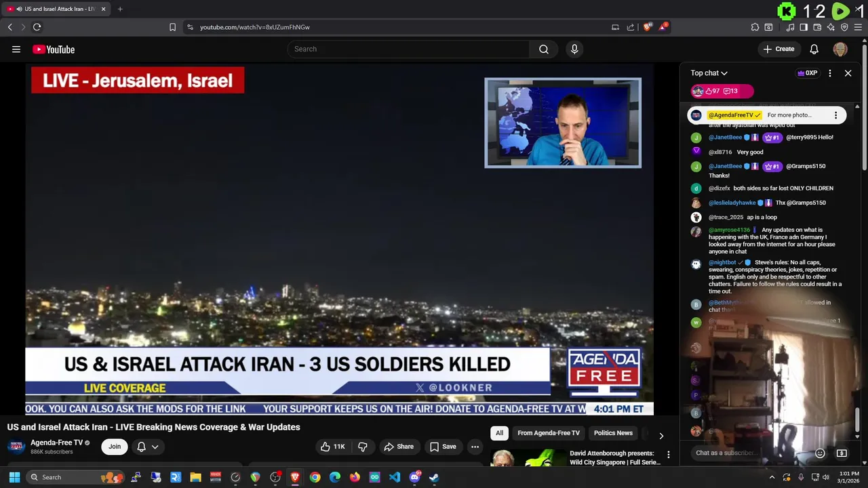This screenshot has height=488, width=868.
Task: Open Visual Studio Code from the taskbar
Action: (395, 477)
